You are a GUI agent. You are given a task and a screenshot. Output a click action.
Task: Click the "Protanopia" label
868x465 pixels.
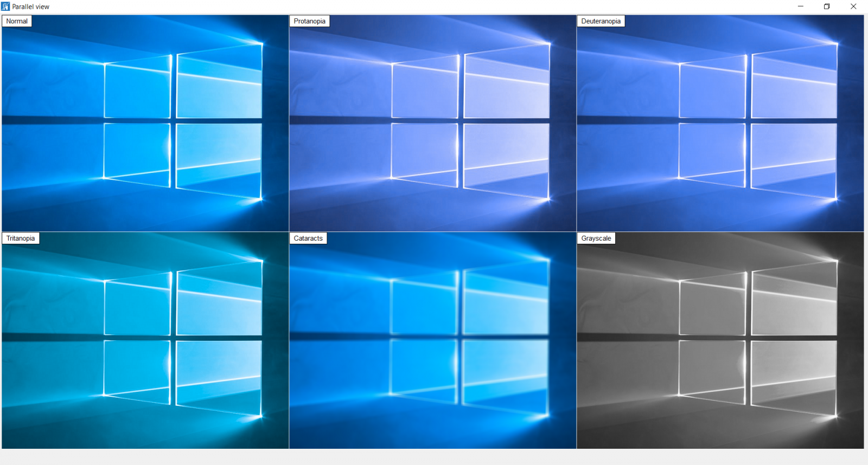pyautogui.click(x=310, y=21)
